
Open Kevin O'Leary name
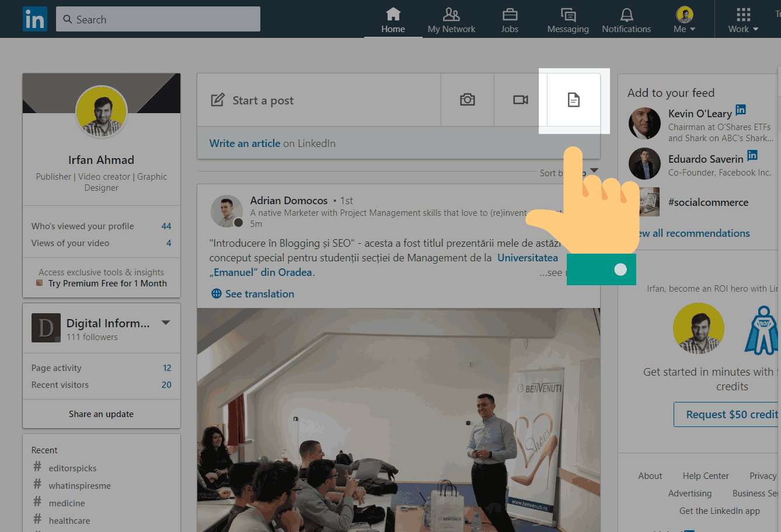tap(700, 113)
